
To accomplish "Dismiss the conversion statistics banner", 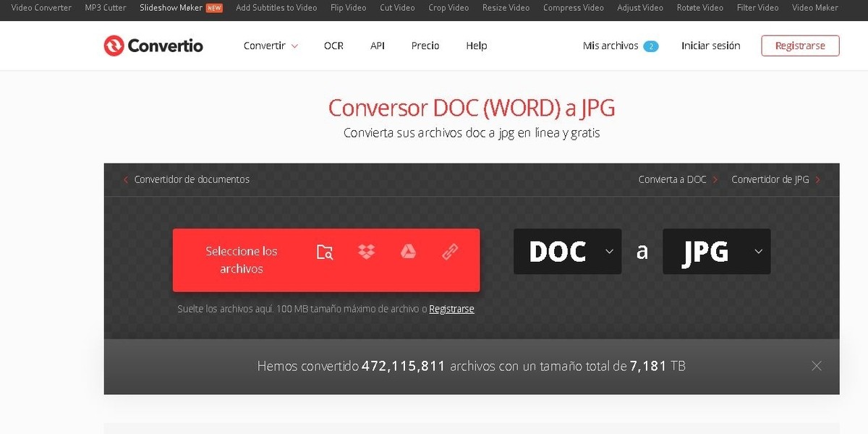I will coord(817,366).
